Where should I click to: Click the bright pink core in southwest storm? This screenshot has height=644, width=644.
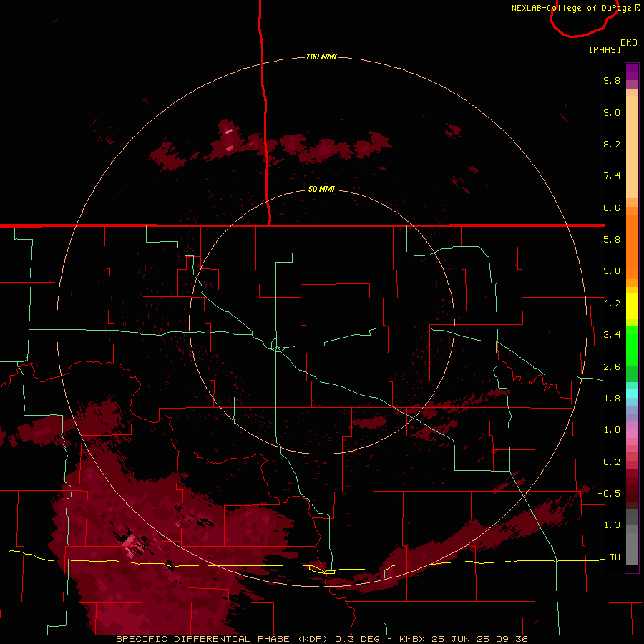[x=130, y=540]
